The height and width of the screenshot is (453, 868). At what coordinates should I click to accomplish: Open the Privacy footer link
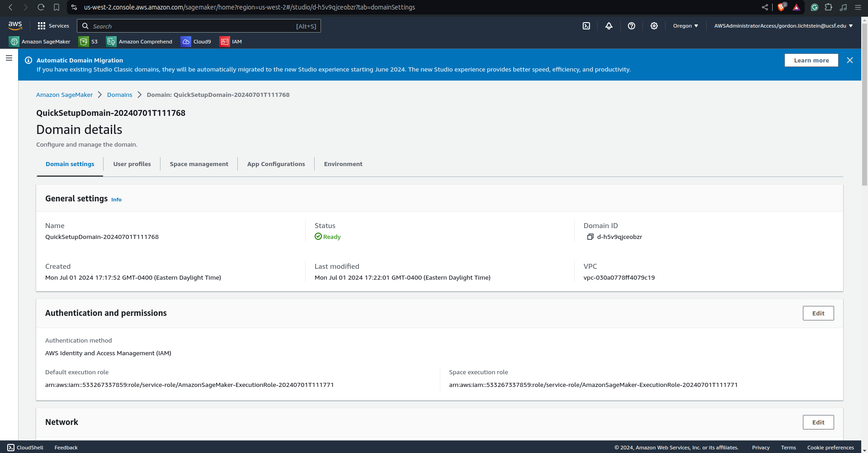[761, 448]
